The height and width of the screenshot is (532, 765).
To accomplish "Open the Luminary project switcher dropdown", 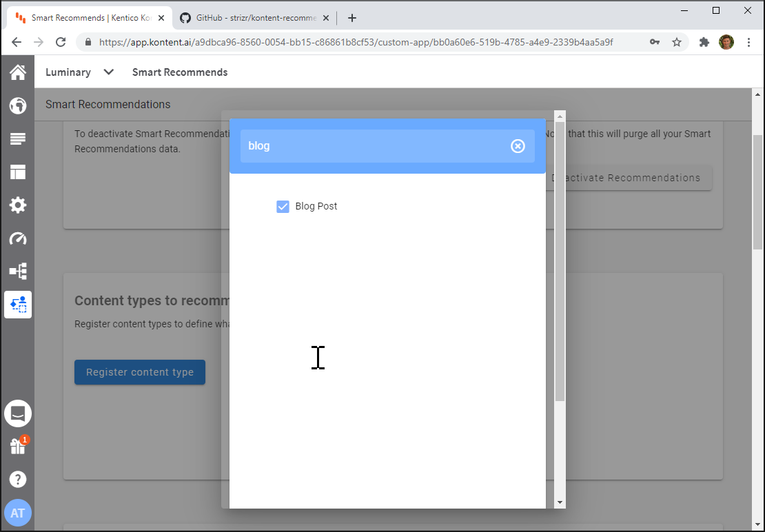I will [79, 72].
